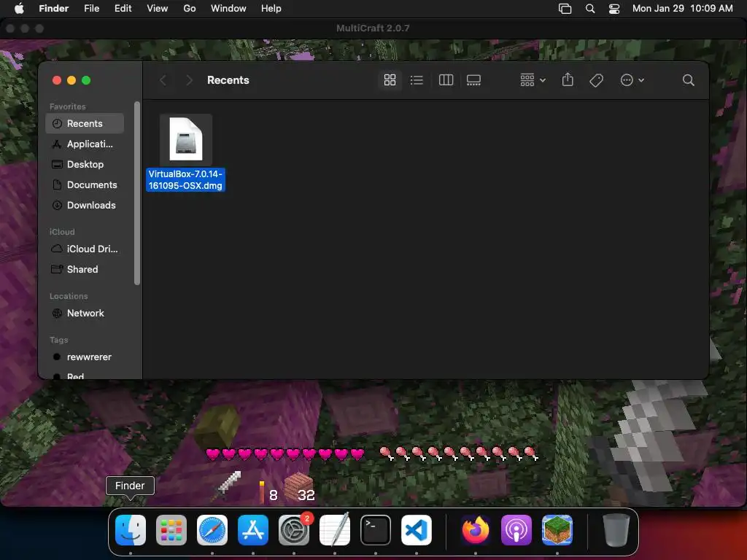The image size is (747, 560).
Task: Click Finder in the Dock
Action: pyautogui.click(x=131, y=530)
